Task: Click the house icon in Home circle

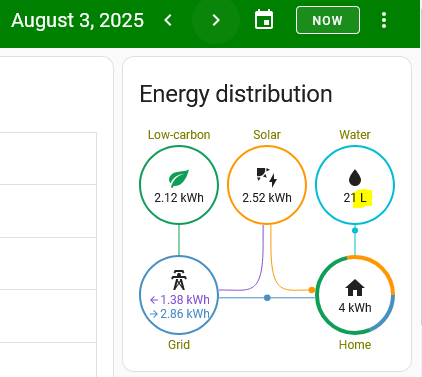Action: tap(355, 288)
